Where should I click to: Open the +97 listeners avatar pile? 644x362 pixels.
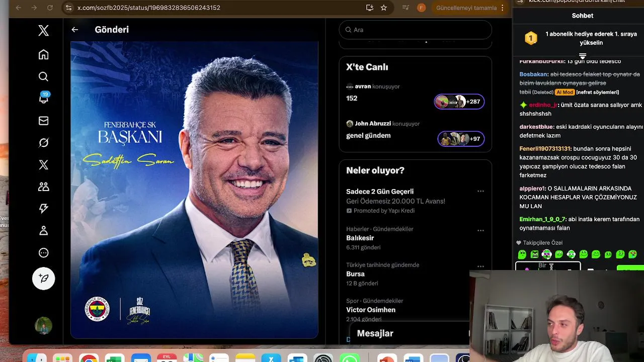coord(461,139)
